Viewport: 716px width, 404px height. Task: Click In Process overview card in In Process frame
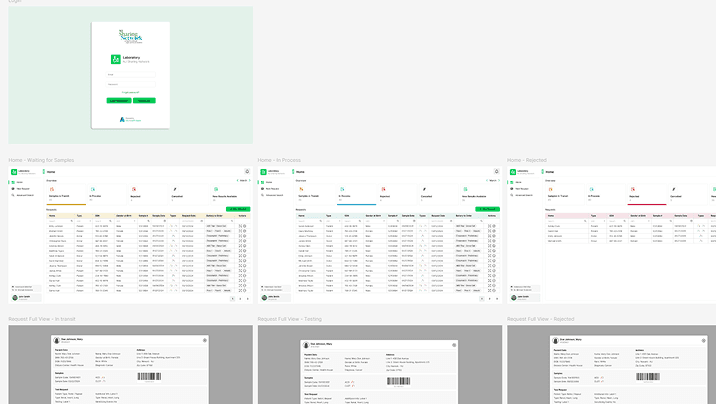pos(354,197)
